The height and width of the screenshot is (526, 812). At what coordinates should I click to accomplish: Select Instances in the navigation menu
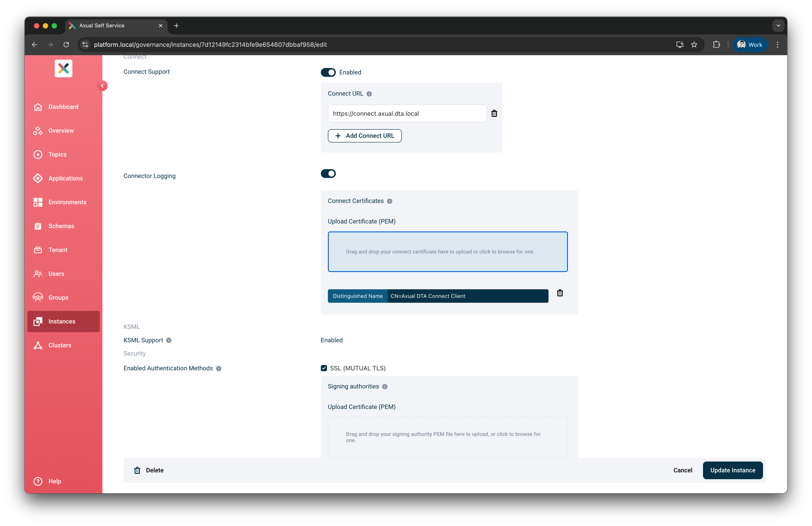tap(62, 321)
